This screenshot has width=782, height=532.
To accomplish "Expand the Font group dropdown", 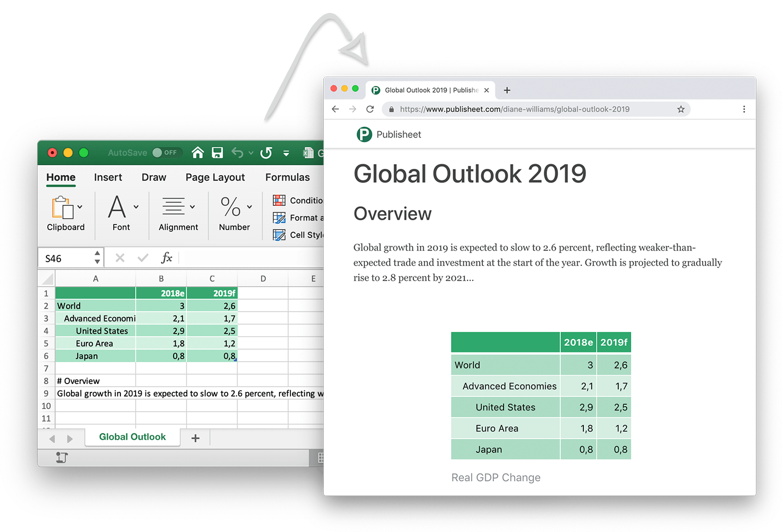I will click(136, 207).
